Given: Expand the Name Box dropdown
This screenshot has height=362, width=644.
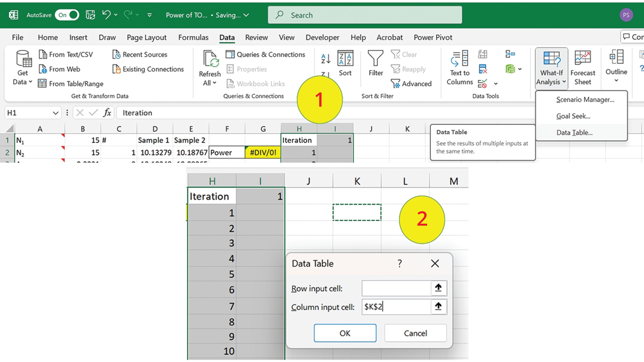Looking at the screenshot, I should (x=55, y=113).
